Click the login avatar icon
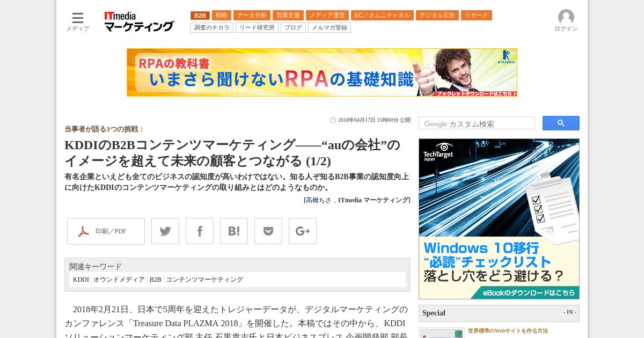 click(x=566, y=17)
